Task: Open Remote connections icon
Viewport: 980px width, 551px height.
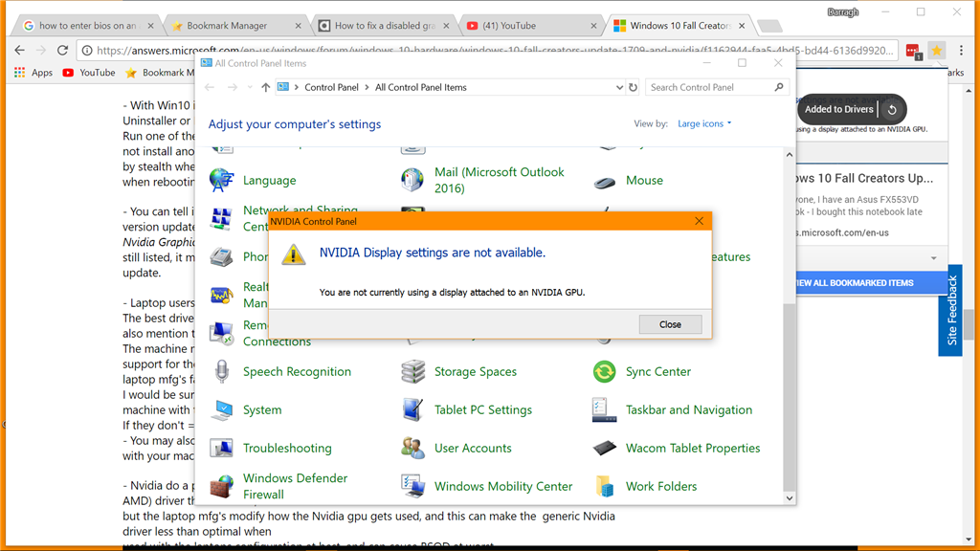Action: [221, 333]
